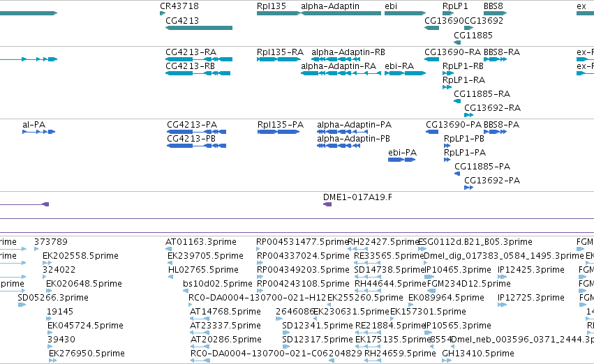Click the IP12725.3prime EST
The height and width of the screenshot is (364, 594).
pyautogui.click(x=502, y=305)
